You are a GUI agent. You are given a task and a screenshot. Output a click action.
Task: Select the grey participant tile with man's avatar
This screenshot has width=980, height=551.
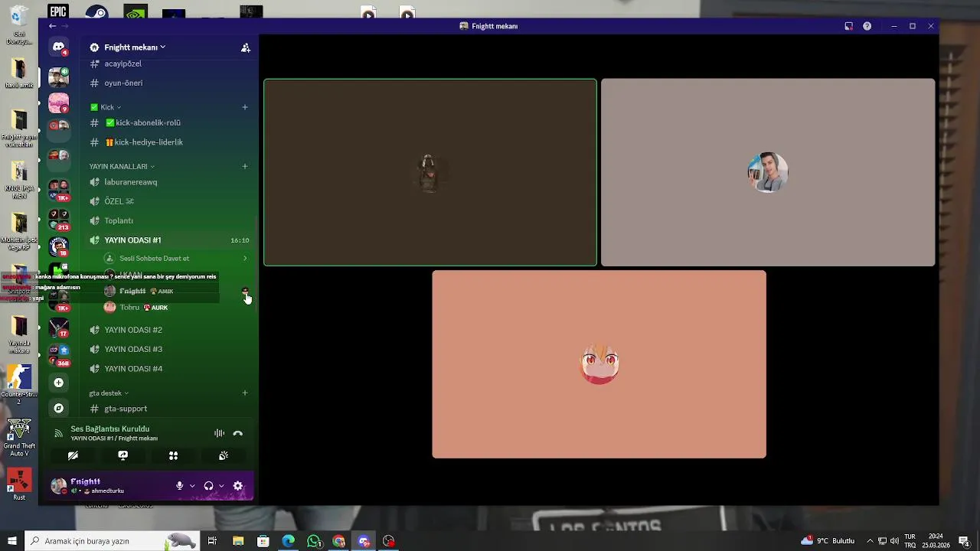[768, 172]
